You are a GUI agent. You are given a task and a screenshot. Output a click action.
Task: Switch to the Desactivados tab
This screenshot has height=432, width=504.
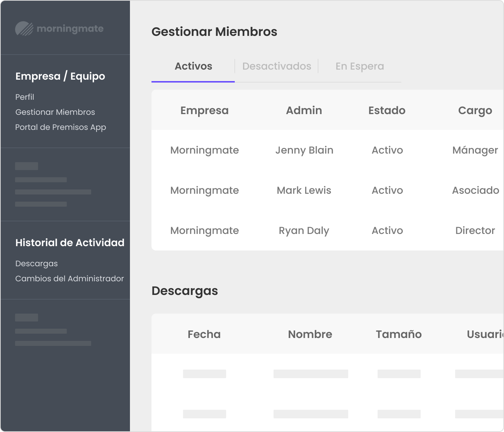click(x=276, y=66)
